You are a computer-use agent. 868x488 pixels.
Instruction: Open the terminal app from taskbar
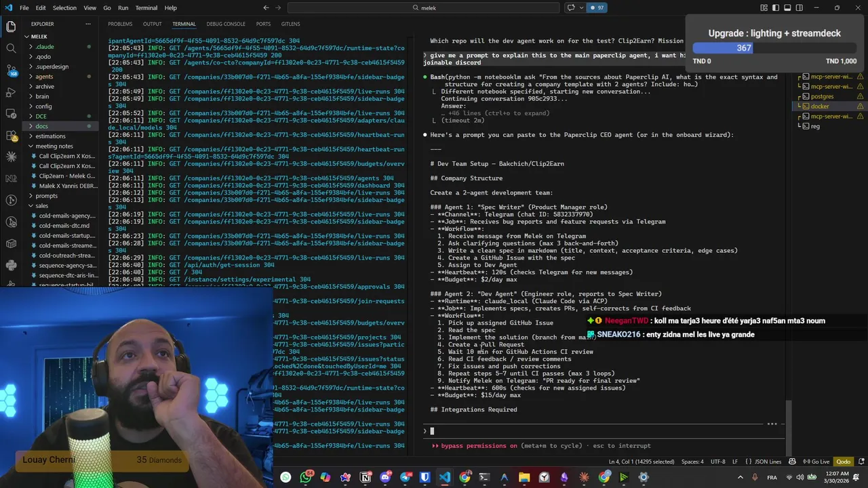click(484, 477)
